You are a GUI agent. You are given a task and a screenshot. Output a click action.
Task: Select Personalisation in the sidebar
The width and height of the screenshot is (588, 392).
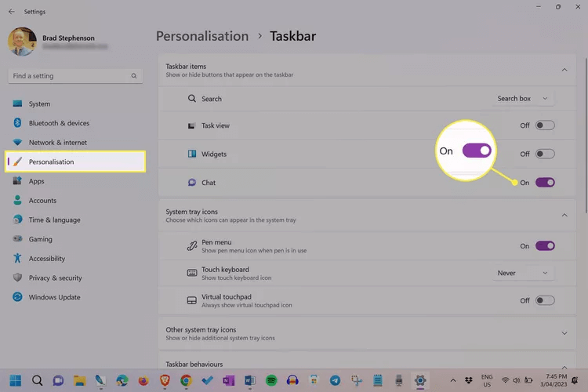click(75, 162)
